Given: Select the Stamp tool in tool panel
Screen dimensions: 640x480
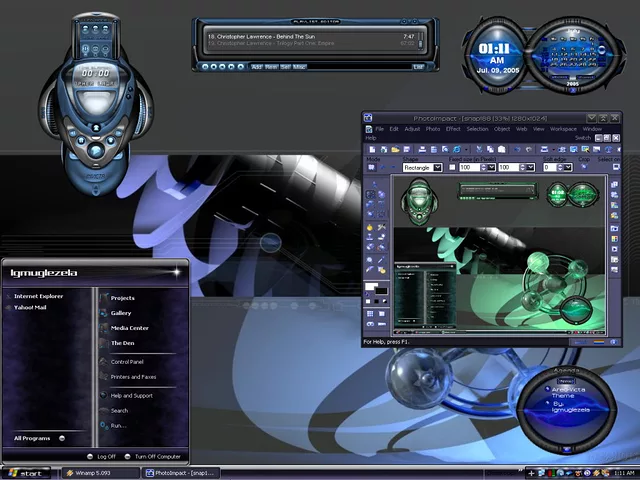Looking at the screenshot, I should tap(370, 236).
